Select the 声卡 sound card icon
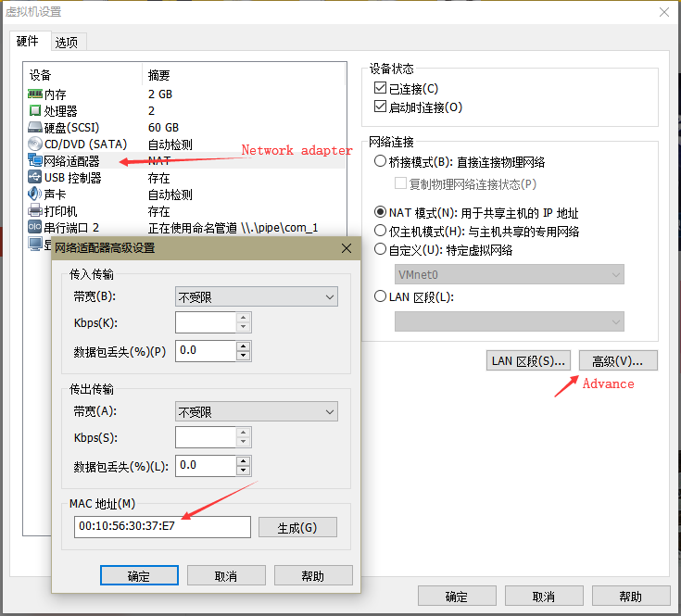 (35, 194)
